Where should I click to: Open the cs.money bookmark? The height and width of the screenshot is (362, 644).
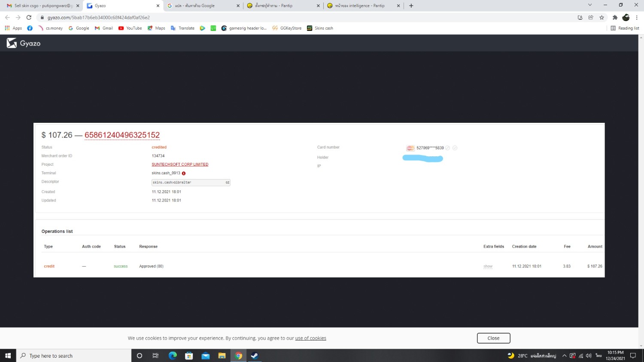click(x=51, y=28)
